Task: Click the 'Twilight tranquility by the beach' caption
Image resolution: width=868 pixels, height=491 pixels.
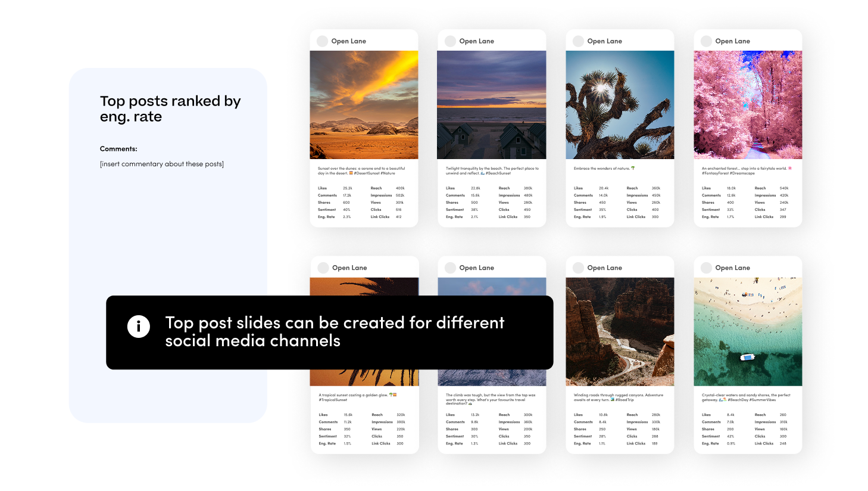Action: (492, 170)
